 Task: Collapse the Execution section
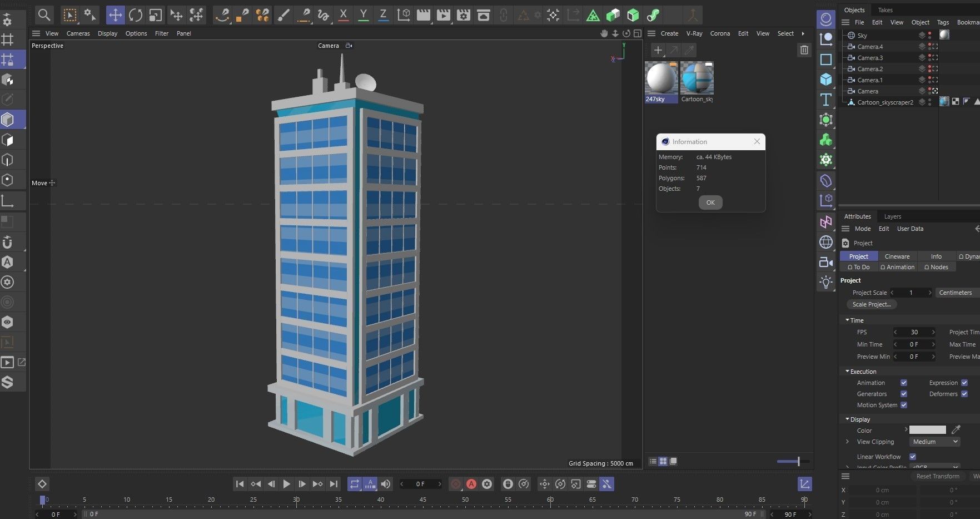click(847, 372)
